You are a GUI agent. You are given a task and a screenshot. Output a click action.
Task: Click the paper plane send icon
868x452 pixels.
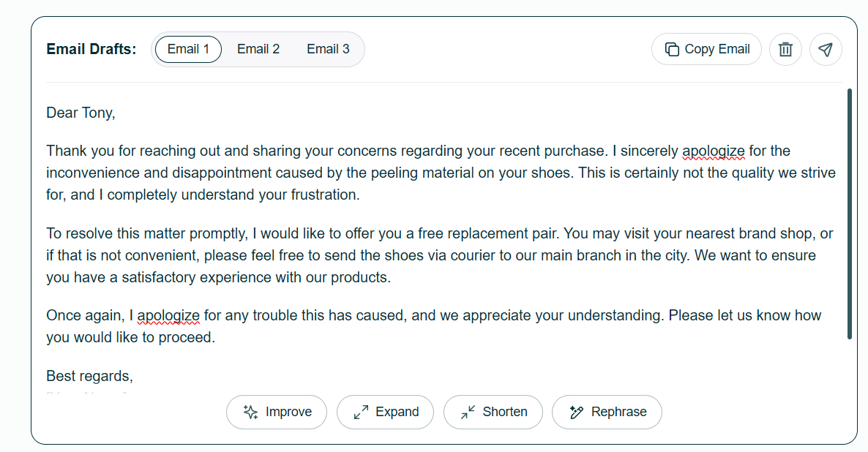(826, 49)
